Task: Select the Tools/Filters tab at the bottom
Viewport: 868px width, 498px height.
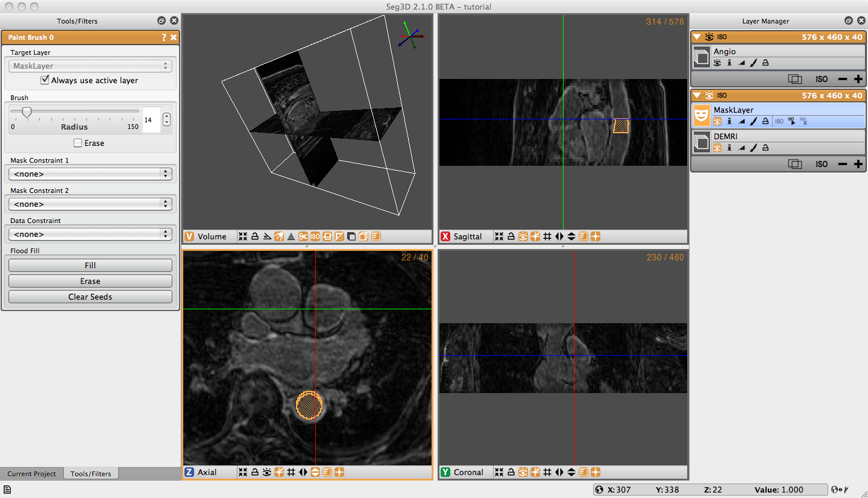Action: click(91, 474)
